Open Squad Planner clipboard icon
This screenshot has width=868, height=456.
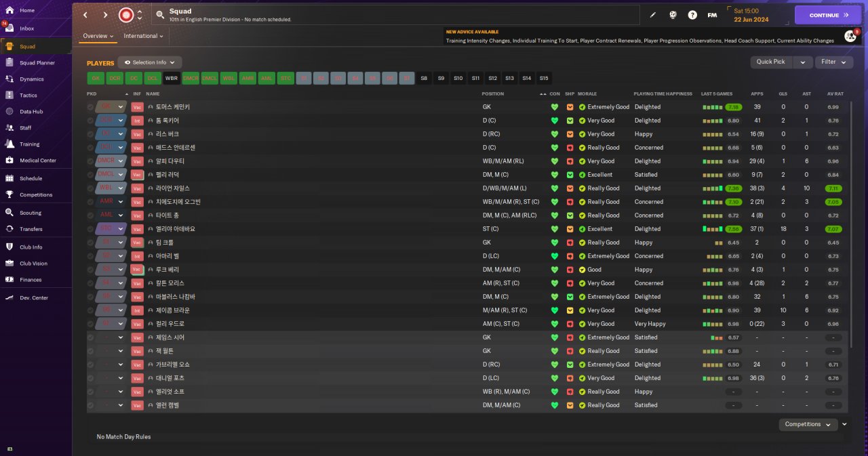9,62
